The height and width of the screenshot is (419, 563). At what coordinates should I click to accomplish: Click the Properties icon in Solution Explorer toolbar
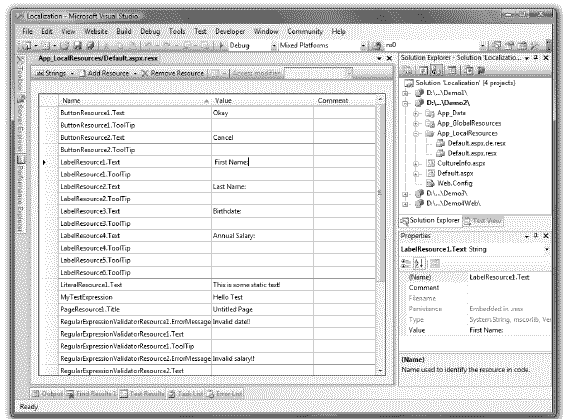[408, 70]
